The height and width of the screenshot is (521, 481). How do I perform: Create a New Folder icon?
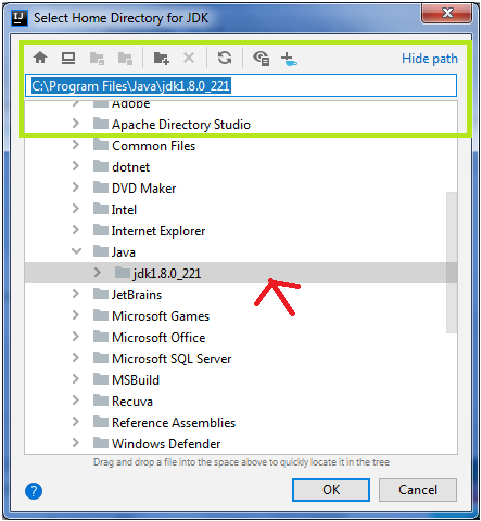[161, 58]
